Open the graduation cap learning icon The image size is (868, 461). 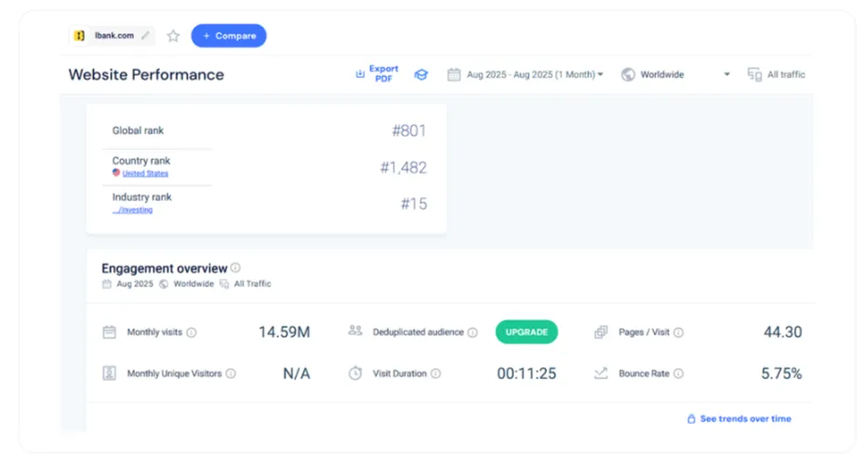[x=421, y=74]
